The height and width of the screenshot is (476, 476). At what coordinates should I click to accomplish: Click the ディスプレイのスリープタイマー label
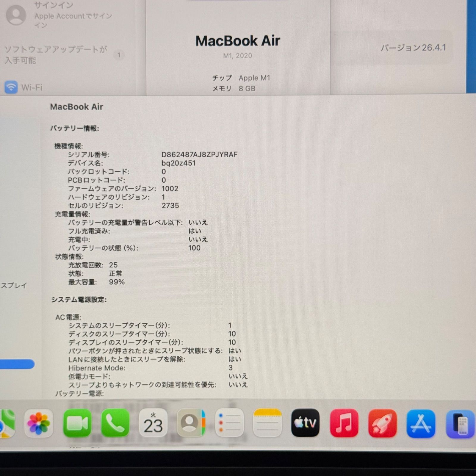[x=126, y=342]
